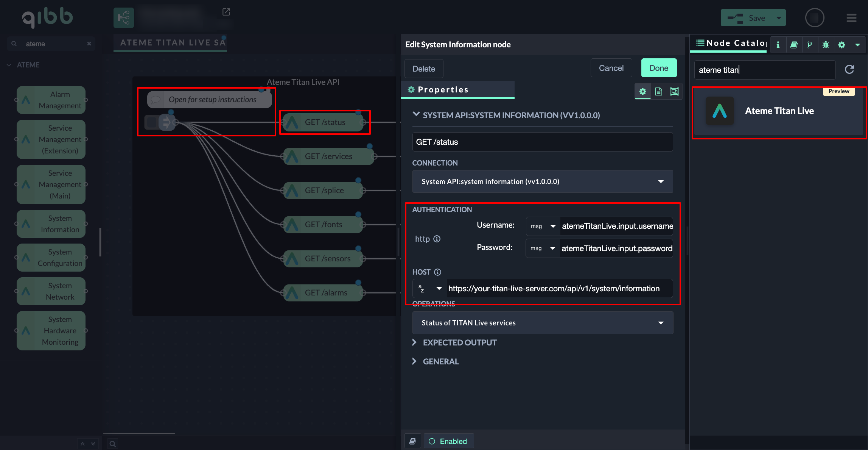Click the Done button

point(658,68)
